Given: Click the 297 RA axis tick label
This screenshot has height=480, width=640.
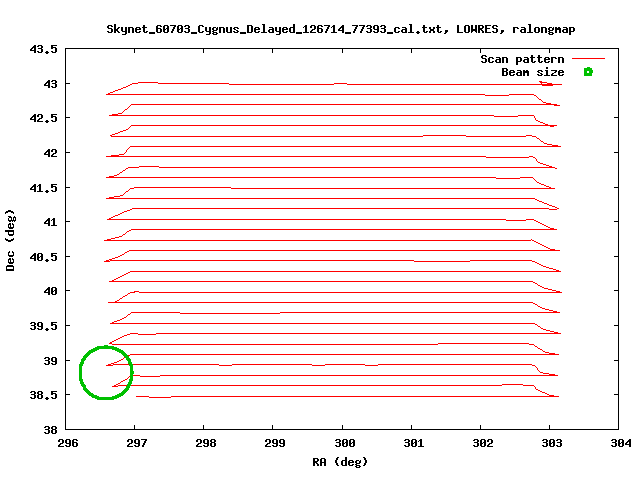Looking at the screenshot, I should tap(137, 443).
